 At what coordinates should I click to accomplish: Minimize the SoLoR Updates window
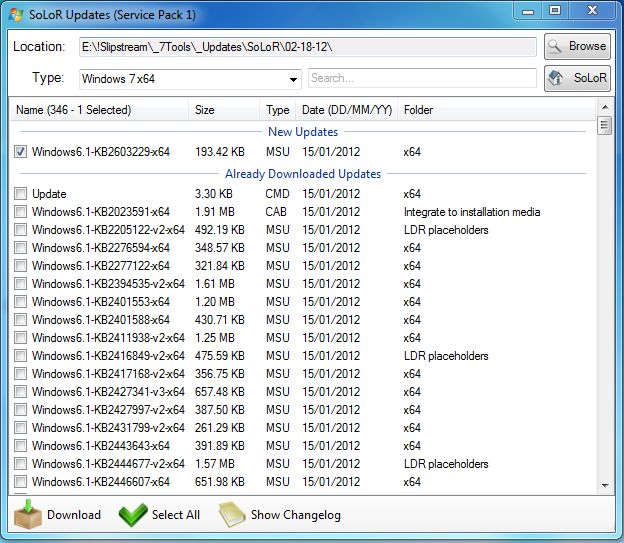528,11
